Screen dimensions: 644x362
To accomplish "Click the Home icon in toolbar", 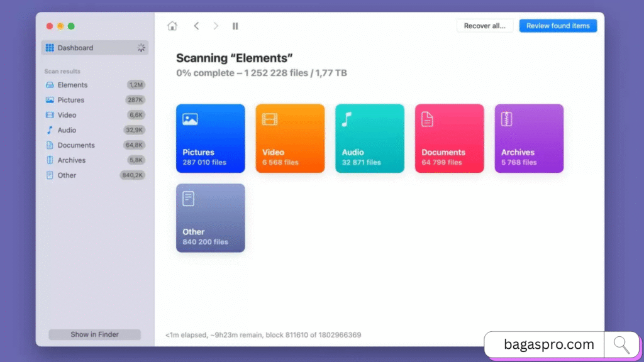I will 172,26.
